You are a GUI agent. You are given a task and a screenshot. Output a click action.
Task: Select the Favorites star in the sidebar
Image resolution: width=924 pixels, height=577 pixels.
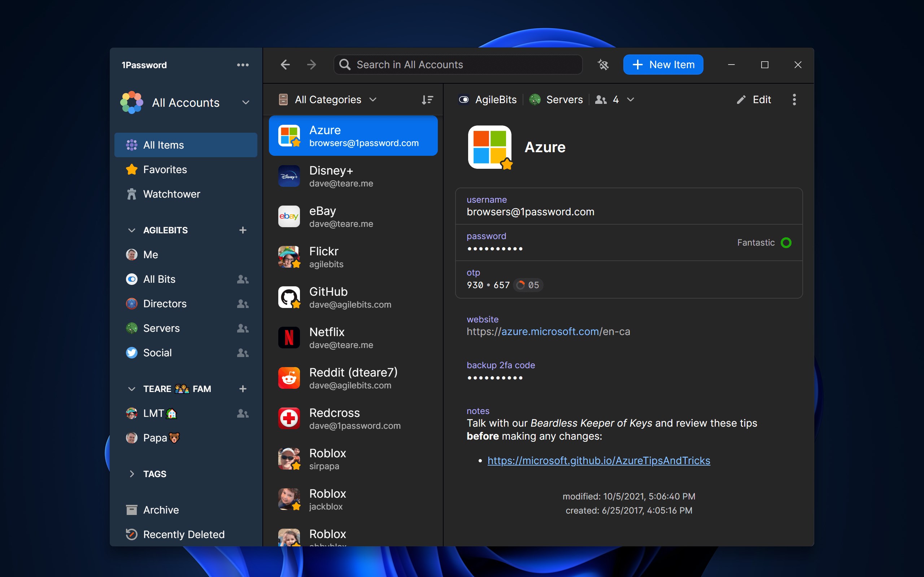click(x=131, y=169)
